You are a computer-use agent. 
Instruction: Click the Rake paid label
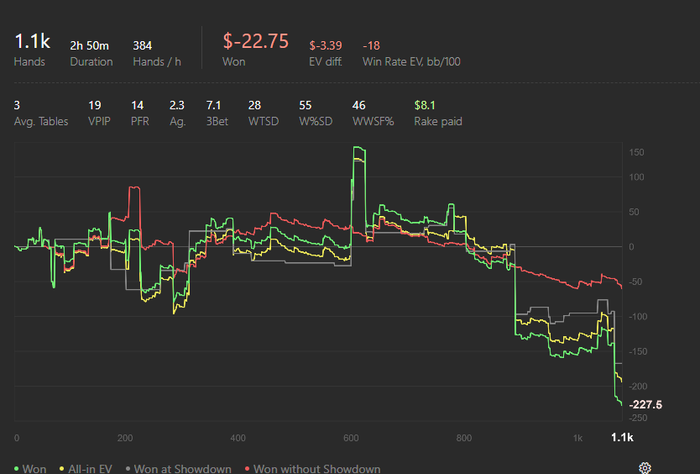(438, 121)
